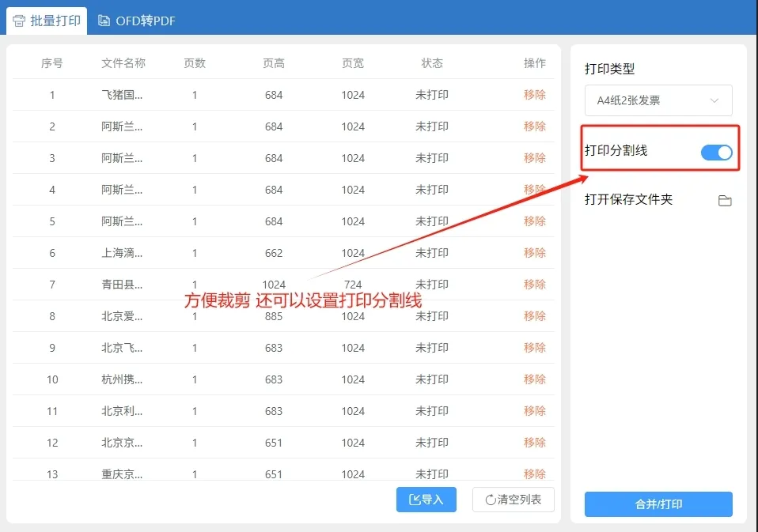Toggle the 打印分割线 switch off
This screenshot has height=532, width=758.
716,153
